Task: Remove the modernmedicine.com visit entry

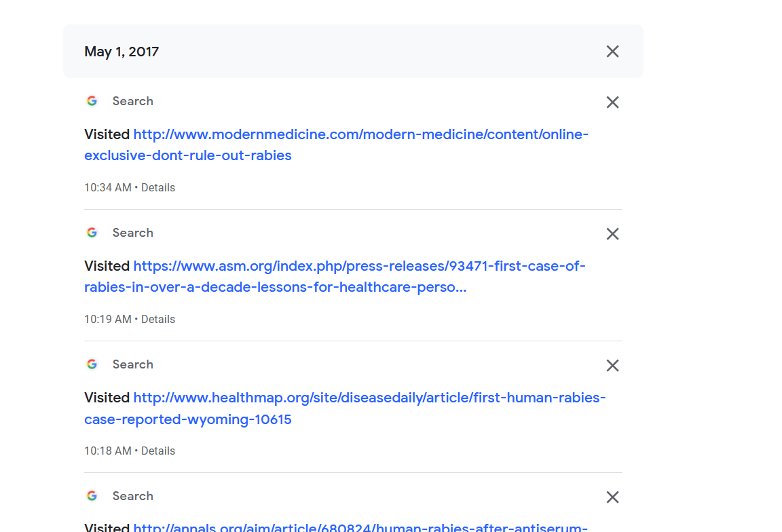Action: coord(612,102)
